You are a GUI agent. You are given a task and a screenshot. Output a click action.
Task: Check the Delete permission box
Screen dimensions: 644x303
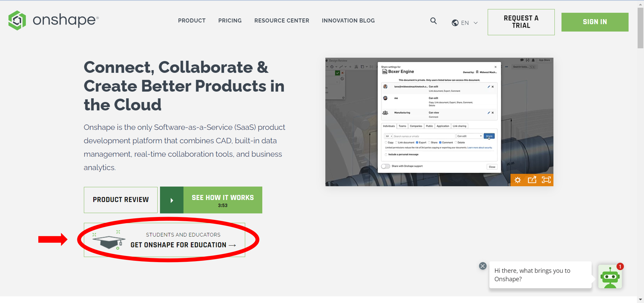tap(456, 142)
